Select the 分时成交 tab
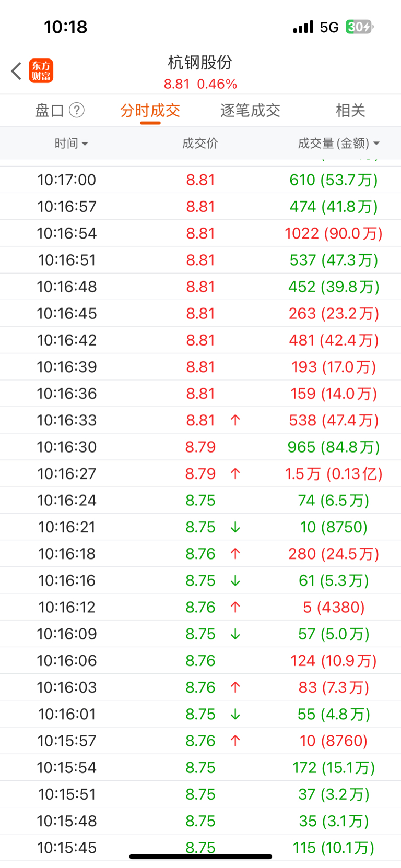The image size is (401, 868). tap(150, 110)
